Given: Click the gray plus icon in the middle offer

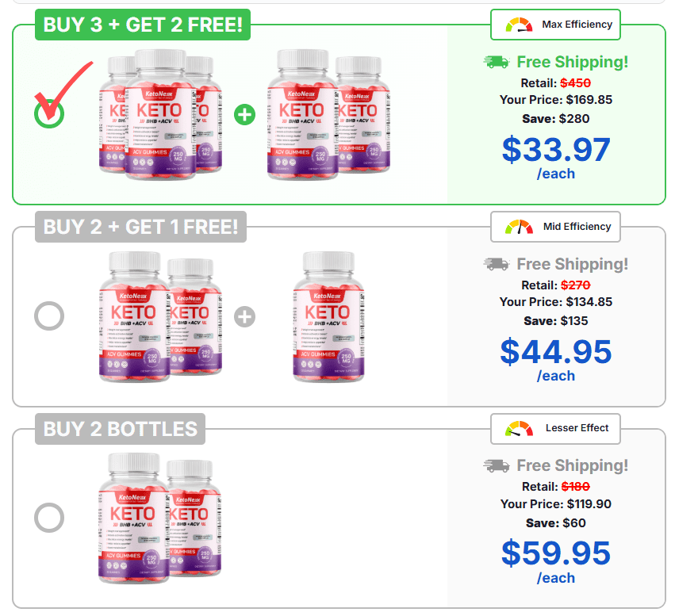Looking at the screenshot, I should [244, 317].
